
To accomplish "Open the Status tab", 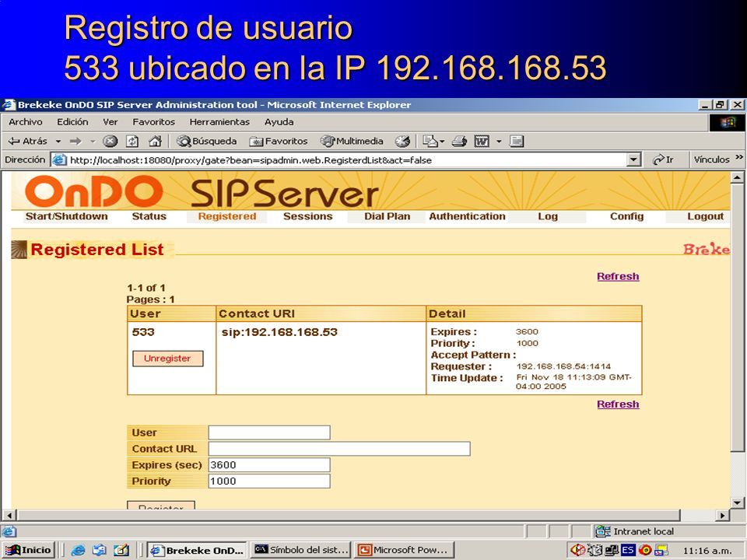I will [149, 216].
